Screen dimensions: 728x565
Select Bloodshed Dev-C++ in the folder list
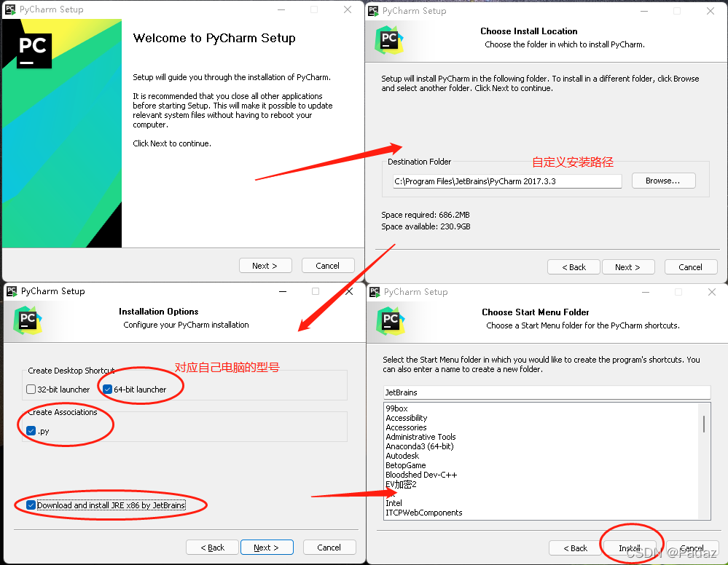pos(422,475)
